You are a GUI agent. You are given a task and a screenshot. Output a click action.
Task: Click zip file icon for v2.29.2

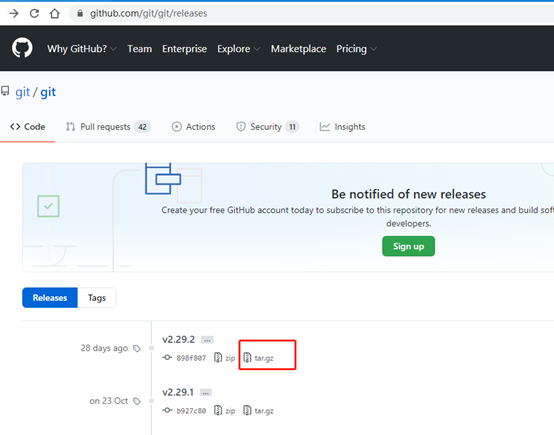pyautogui.click(x=218, y=358)
